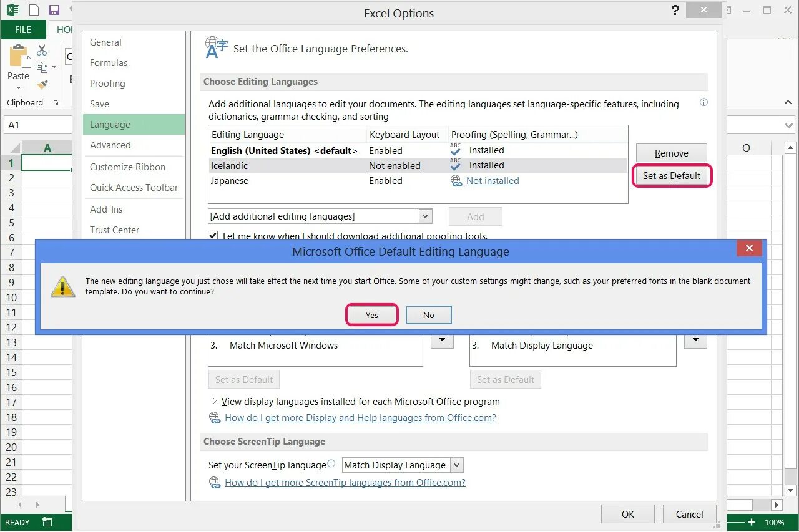Click the macro recording icon in status bar

[47, 522]
